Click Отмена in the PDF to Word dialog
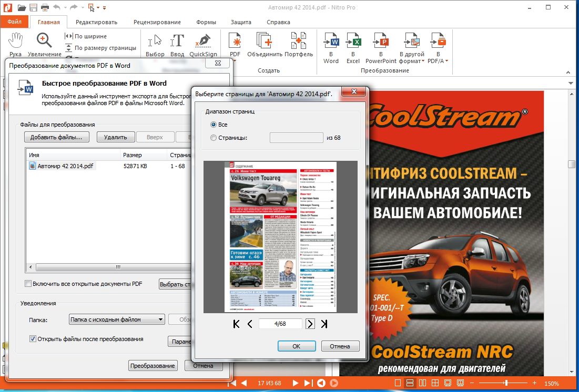The image size is (579, 392). (x=203, y=365)
